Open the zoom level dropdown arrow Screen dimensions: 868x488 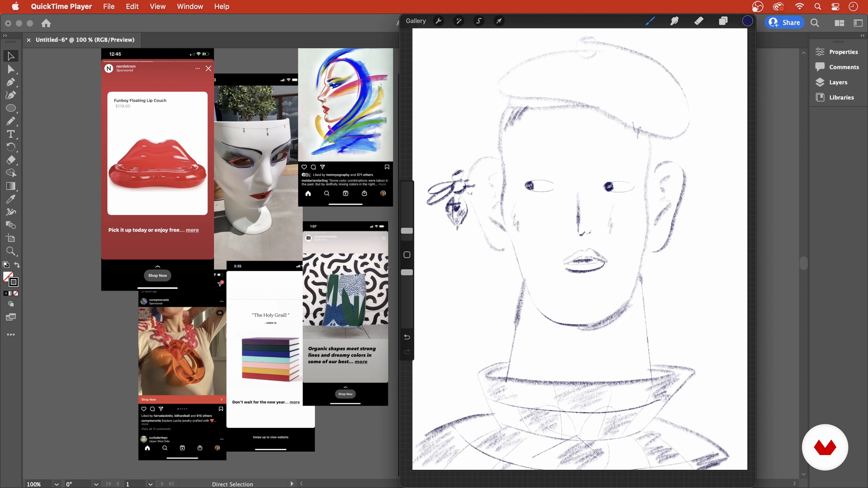56,484
